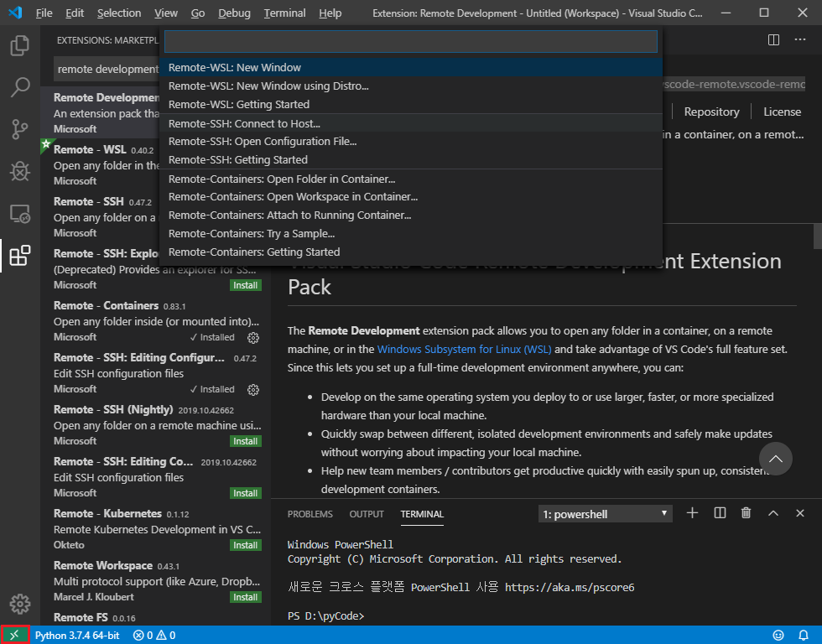
Task: Choose Remote-Containers: Attach to Running Container
Action: point(411,216)
